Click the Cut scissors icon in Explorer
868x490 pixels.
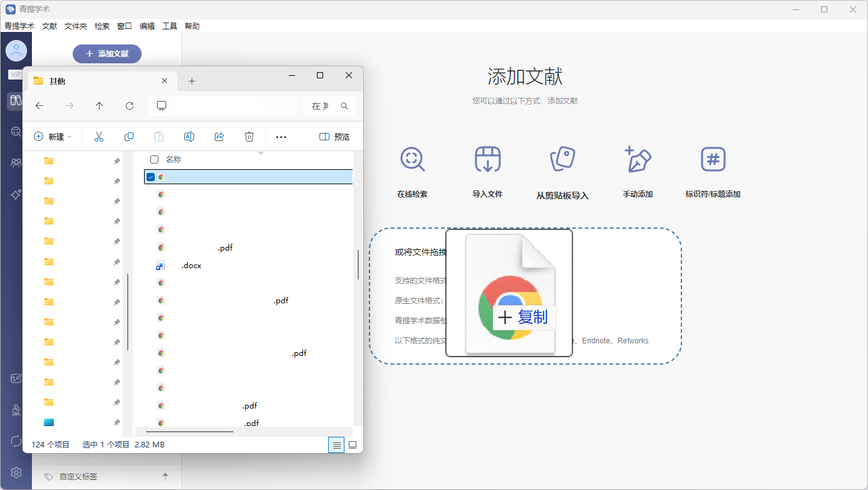[98, 137]
